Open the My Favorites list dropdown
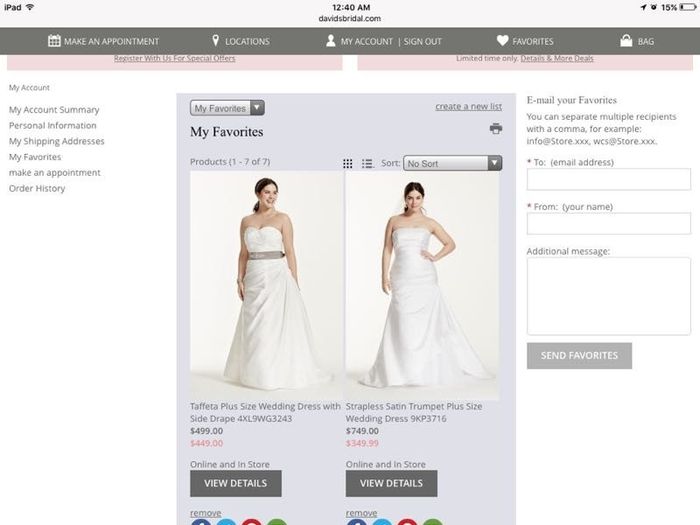 (227, 108)
